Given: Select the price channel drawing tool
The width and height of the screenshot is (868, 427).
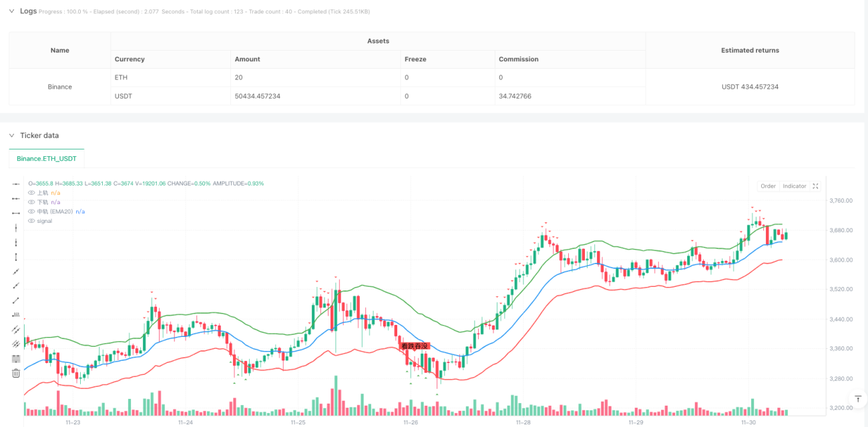Looking at the screenshot, I should pyautogui.click(x=16, y=344).
